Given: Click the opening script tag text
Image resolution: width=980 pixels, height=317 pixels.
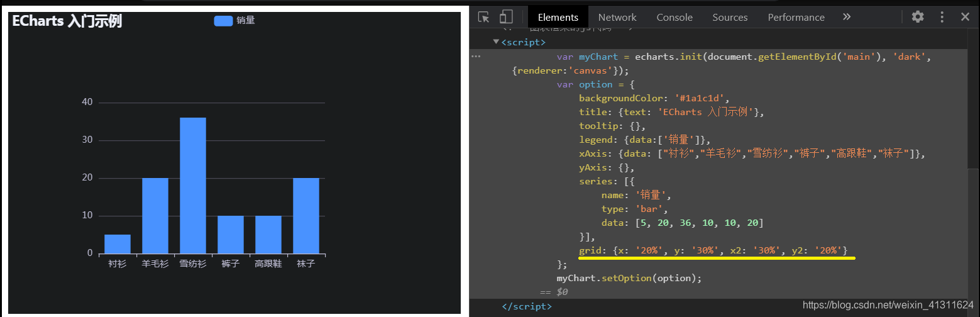Looking at the screenshot, I should (524, 42).
